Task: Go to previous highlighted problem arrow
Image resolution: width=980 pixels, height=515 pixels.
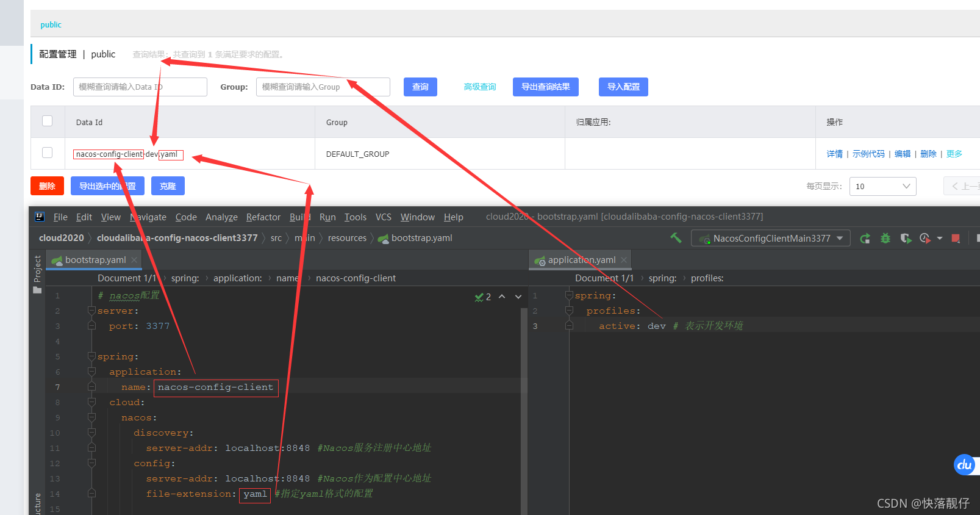Action: click(502, 297)
